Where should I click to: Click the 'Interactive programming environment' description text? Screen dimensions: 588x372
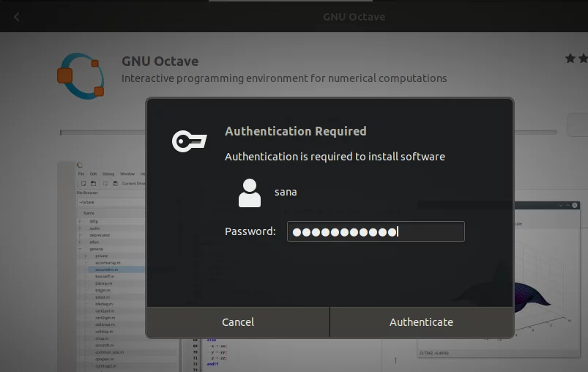tap(284, 78)
